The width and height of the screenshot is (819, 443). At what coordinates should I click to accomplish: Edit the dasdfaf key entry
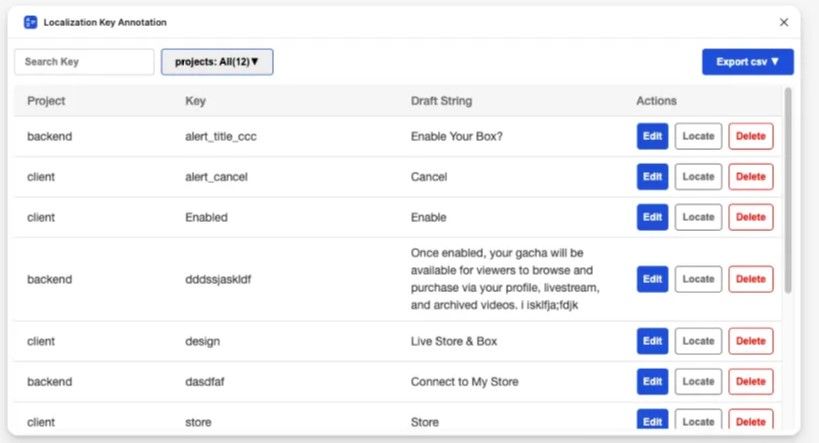pos(652,381)
